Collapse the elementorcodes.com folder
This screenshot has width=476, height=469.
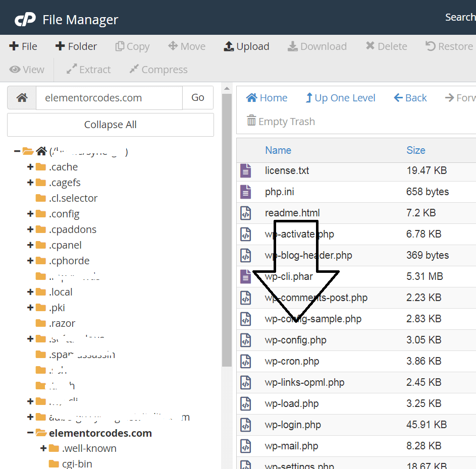[x=30, y=433]
